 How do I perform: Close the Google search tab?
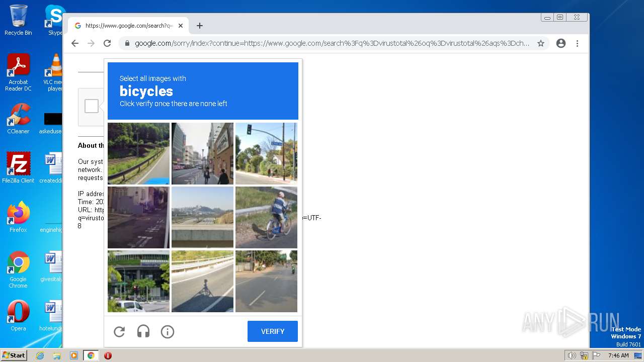point(181,26)
